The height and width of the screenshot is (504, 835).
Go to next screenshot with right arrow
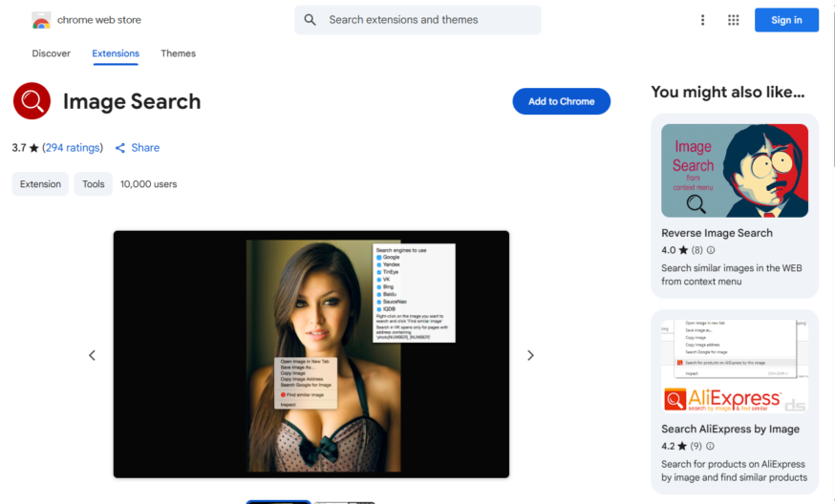[x=530, y=355]
